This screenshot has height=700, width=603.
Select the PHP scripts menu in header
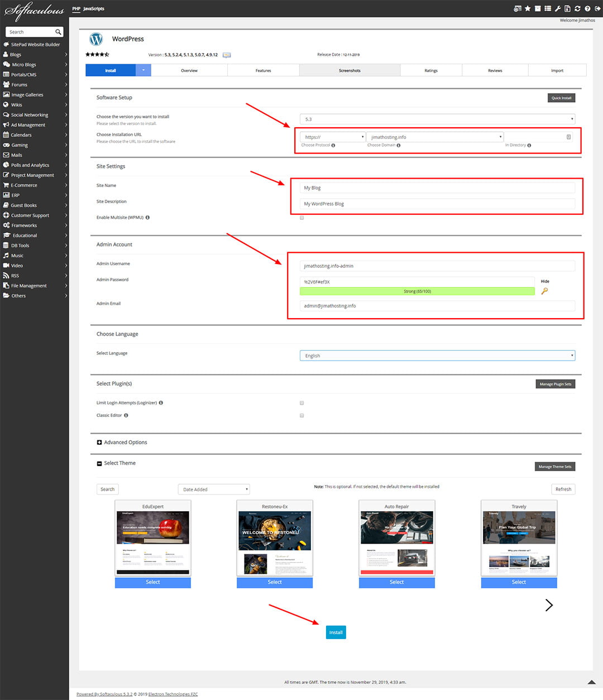[x=76, y=9]
